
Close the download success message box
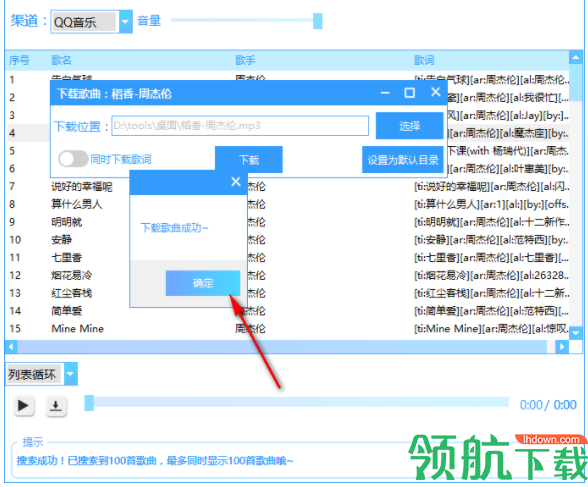click(236, 182)
